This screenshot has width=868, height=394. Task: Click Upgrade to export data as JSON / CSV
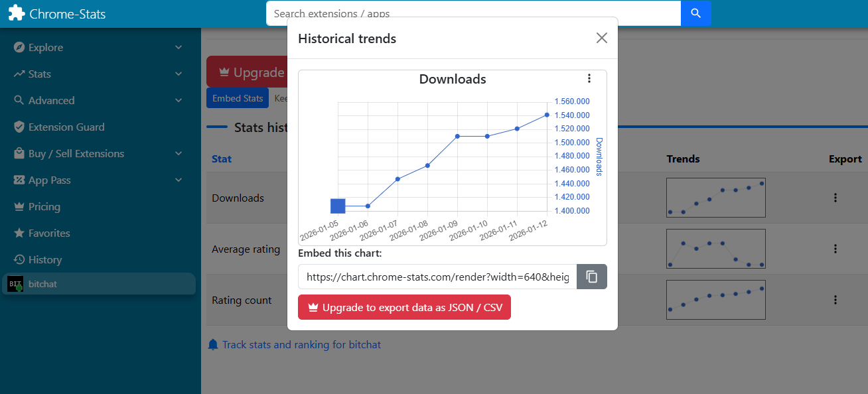pos(404,308)
